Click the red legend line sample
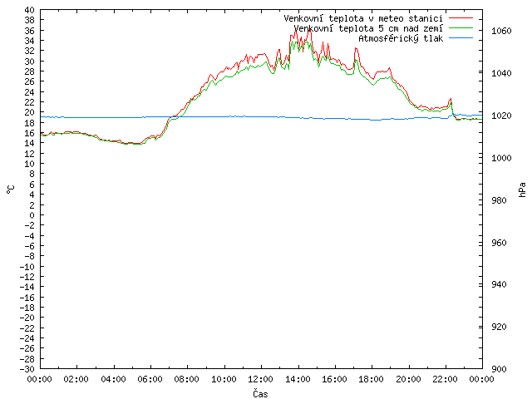 461,18
